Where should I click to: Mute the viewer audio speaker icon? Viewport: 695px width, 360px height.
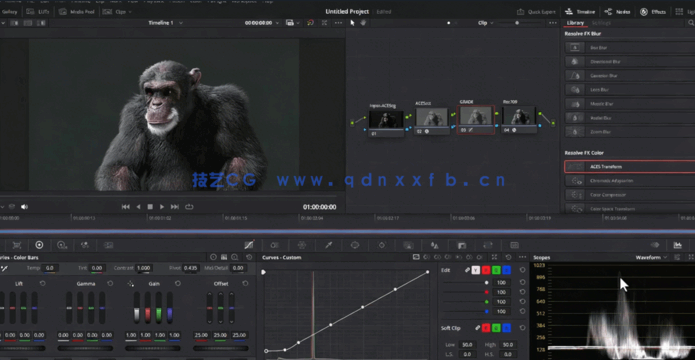[x=24, y=207]
